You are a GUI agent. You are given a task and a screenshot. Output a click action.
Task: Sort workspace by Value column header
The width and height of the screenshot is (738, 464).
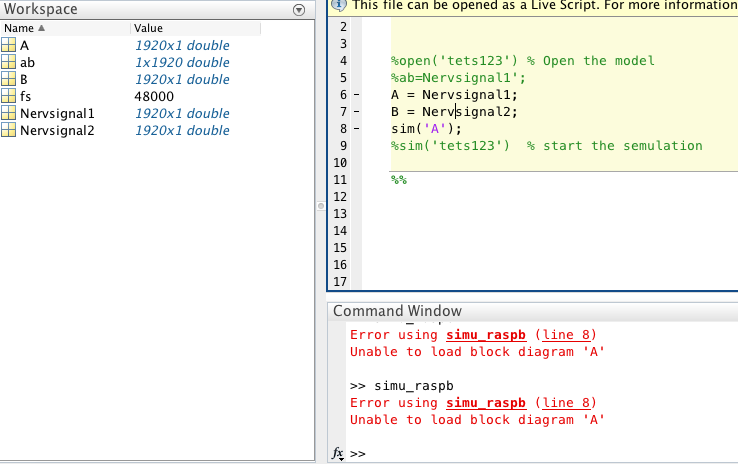click(x=148, y=29)
